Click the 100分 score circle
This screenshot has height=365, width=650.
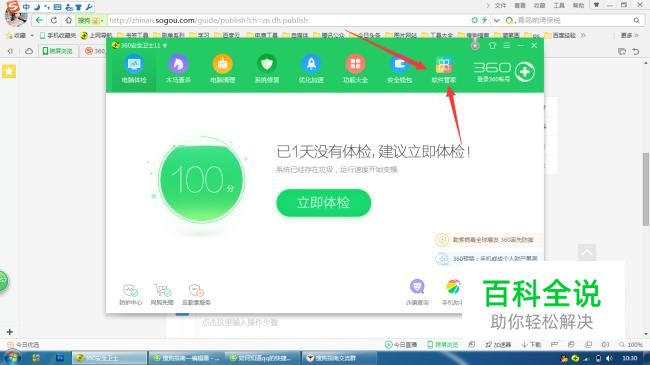pos(201,180)
